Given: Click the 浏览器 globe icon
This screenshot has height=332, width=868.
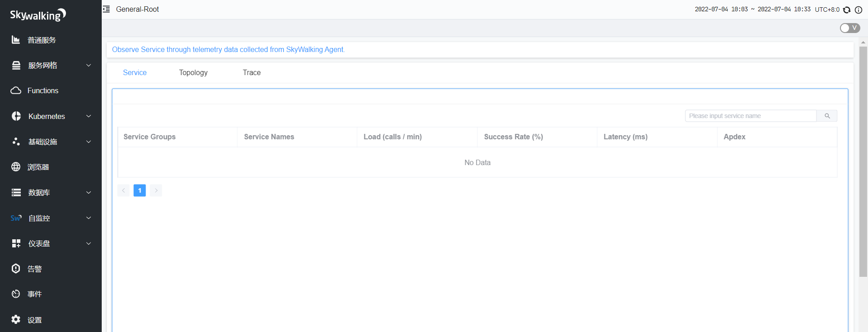Looking at the screenshot, I should click(16, 167).
